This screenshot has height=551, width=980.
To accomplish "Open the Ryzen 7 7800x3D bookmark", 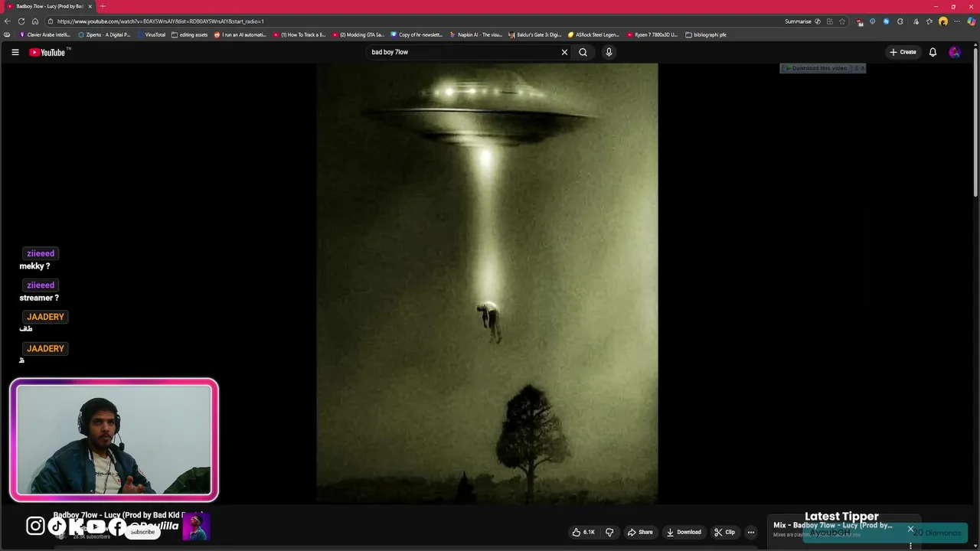I will tap(652, 34).
